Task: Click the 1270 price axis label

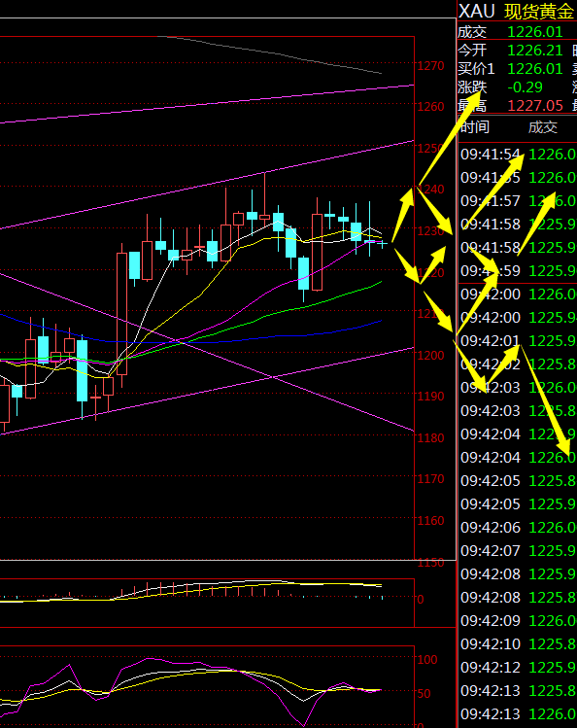Action: pos(431,66)
